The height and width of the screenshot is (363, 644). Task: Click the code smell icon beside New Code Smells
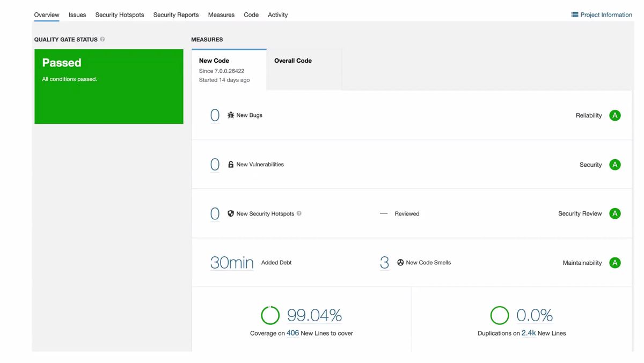[x=400, y=263]
